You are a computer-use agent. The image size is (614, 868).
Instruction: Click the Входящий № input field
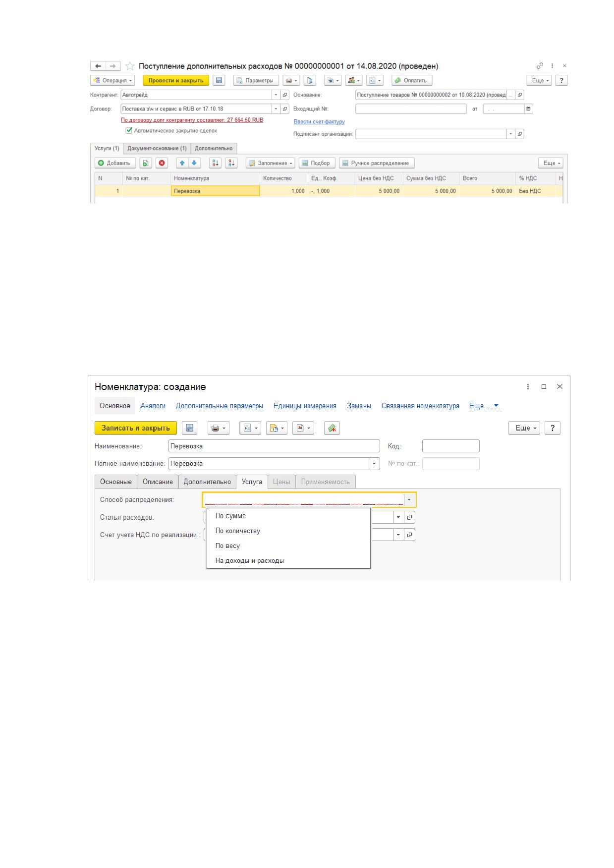[x=411, y=109]
